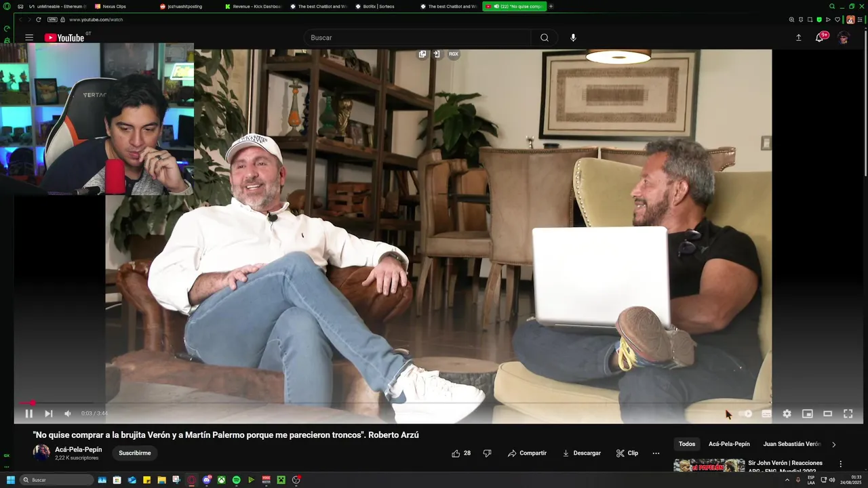This screenshot has height=488, width=868.
Task: Switch to theater mode
Action: point(827,413)
